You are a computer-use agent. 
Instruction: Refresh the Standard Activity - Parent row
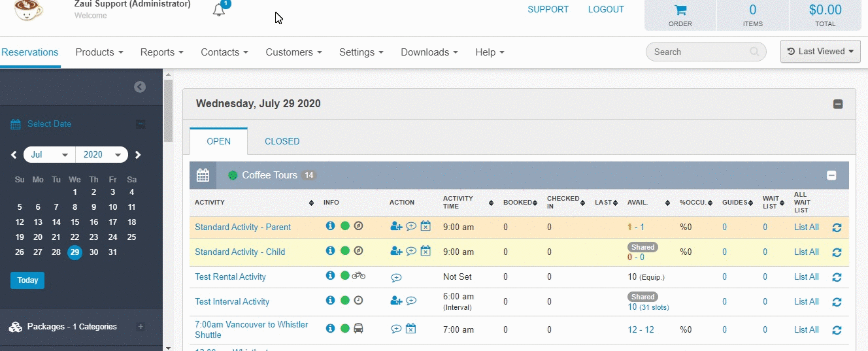837,227
